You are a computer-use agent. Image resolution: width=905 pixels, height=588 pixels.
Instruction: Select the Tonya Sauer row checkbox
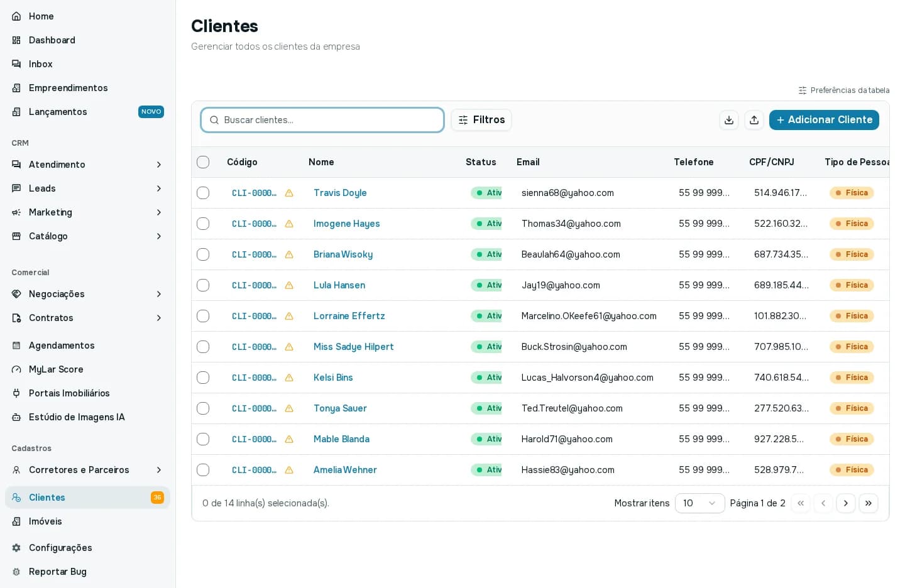click(203, 408)
